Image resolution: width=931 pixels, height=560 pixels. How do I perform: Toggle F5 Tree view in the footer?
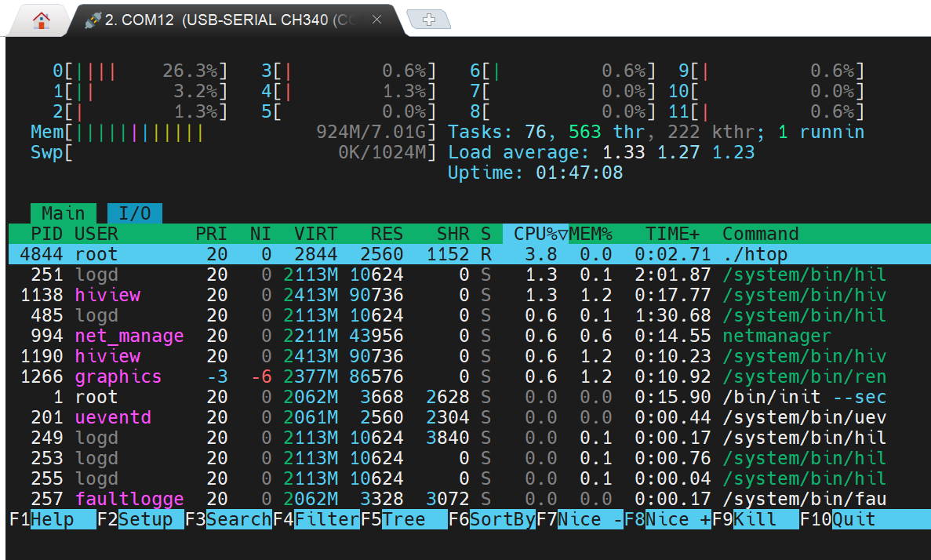(404, 519)
